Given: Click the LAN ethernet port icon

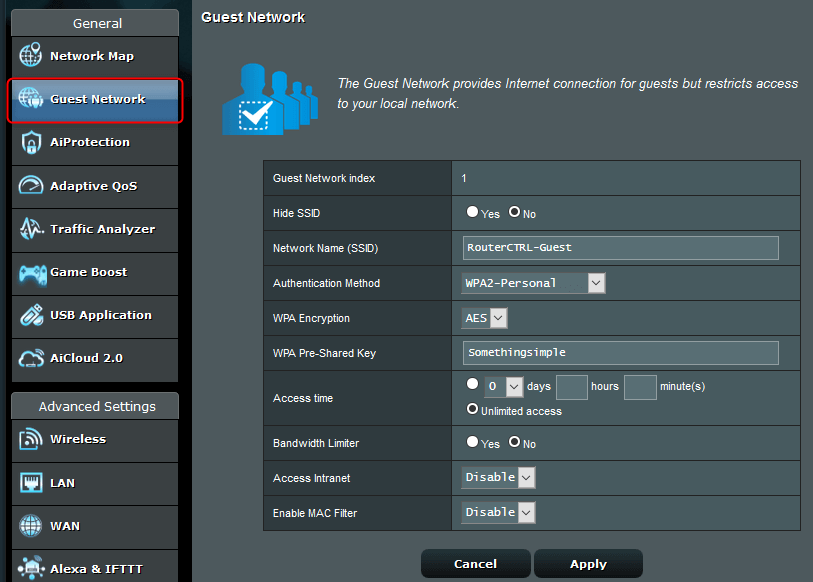Looking at the screenshot, I should 31,482.
